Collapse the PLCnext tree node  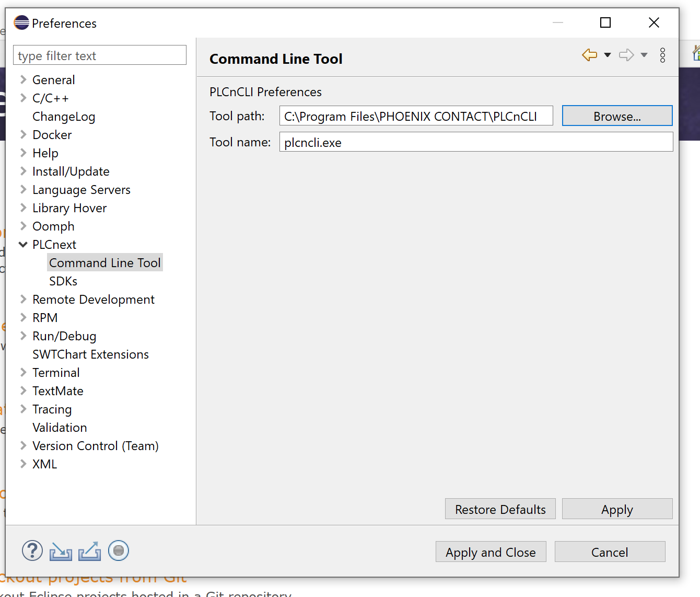(x=23, y=244)
